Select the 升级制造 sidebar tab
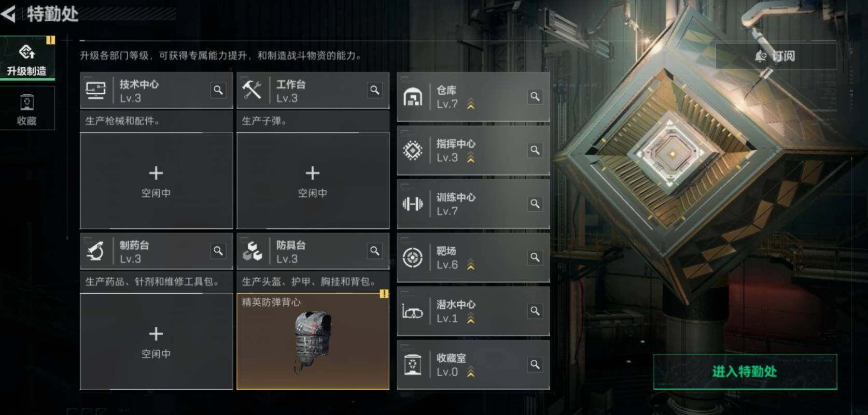 point(27,59)
